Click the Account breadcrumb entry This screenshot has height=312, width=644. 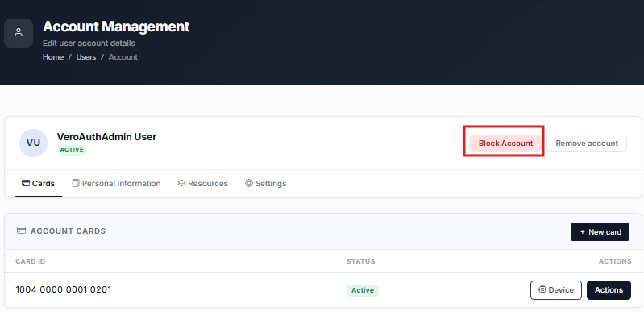click(x=123, y=57)
